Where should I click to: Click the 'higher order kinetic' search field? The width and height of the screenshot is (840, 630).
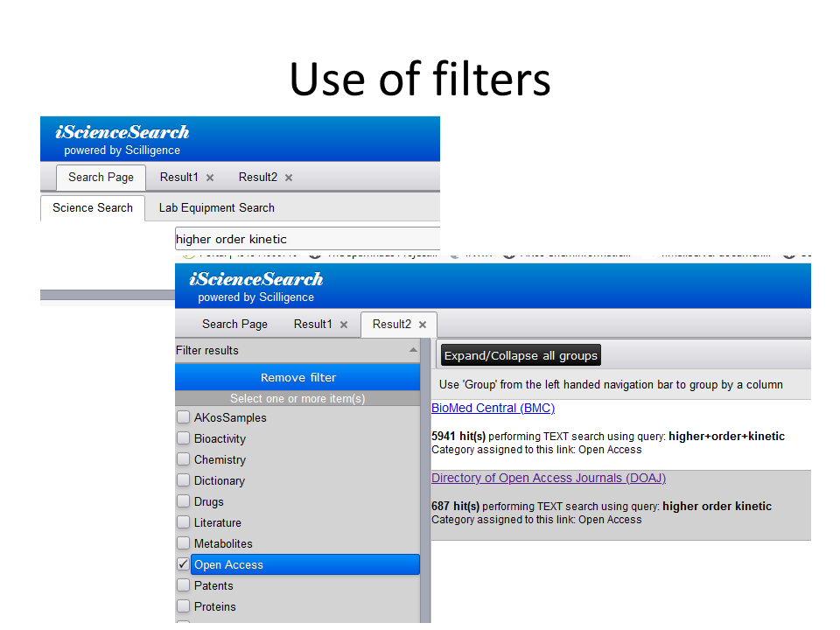pos(307,239)
